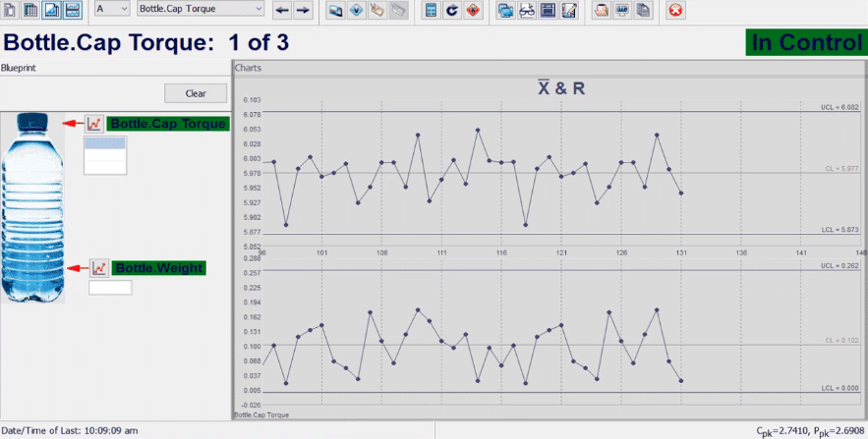This screenshot has height=439, width=868.
Task: Toggle the blueprint picture view icon
Action: coord(51,10)
